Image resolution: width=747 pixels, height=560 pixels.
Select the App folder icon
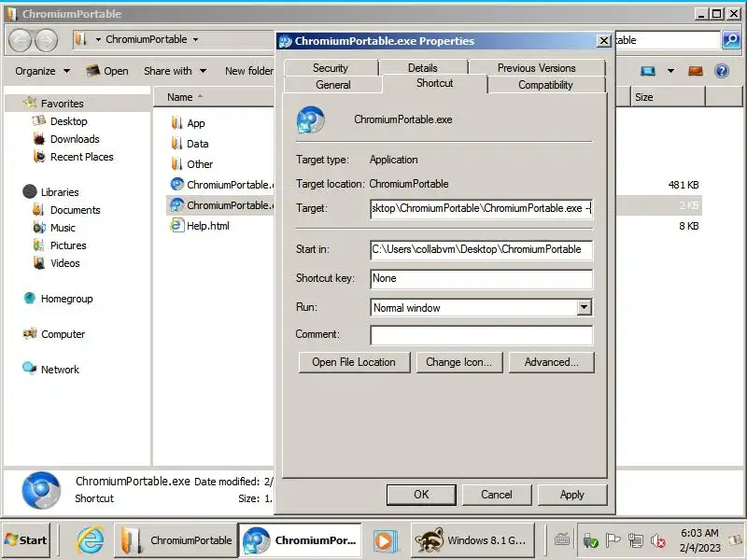176,123
